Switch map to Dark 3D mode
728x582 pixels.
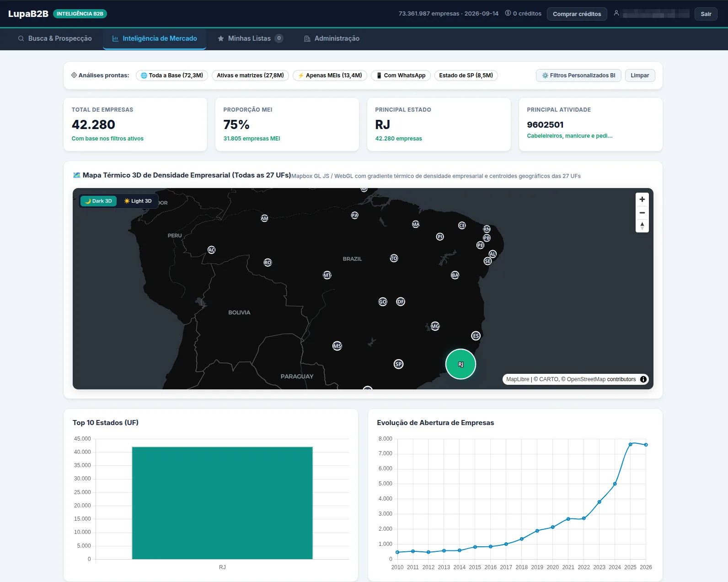pyautogui.click(x=98, y=201)
